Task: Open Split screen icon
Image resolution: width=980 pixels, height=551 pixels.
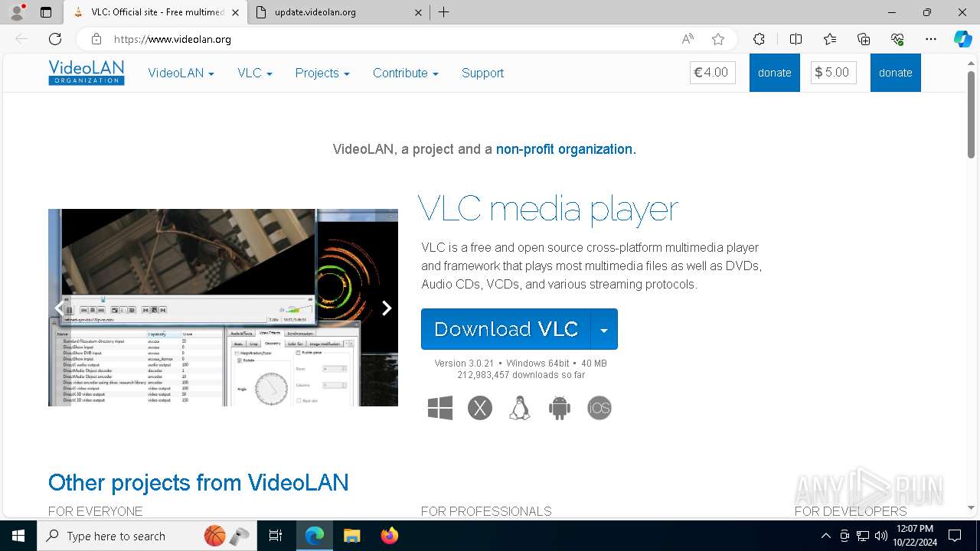Action: point(795,39)
